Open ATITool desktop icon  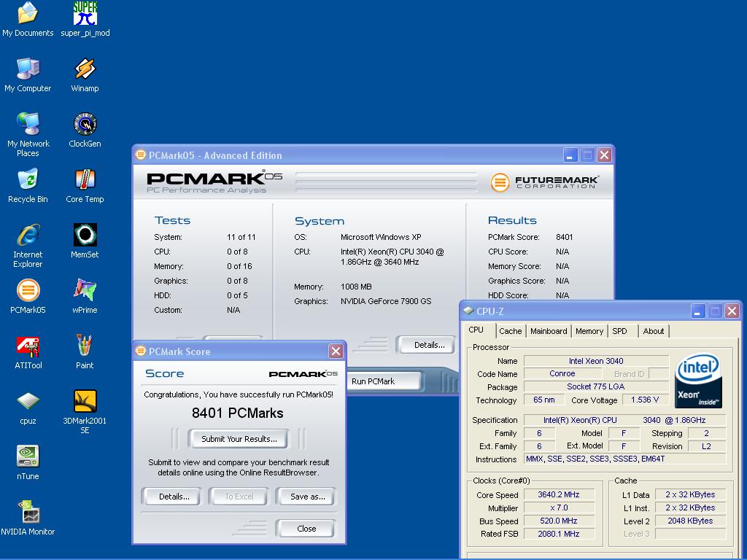[28, 352]
